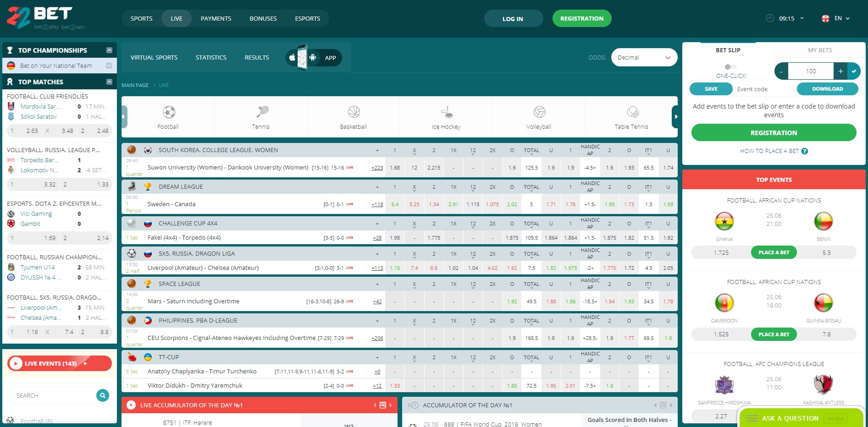
Task: Expand +113 markets for Liverpool - Chelsea Amateur
Action: click(x=377, y=268)
